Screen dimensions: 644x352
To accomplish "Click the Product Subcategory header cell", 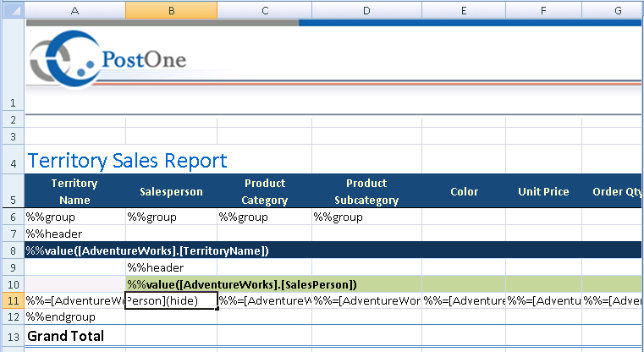I will point(366,191).
